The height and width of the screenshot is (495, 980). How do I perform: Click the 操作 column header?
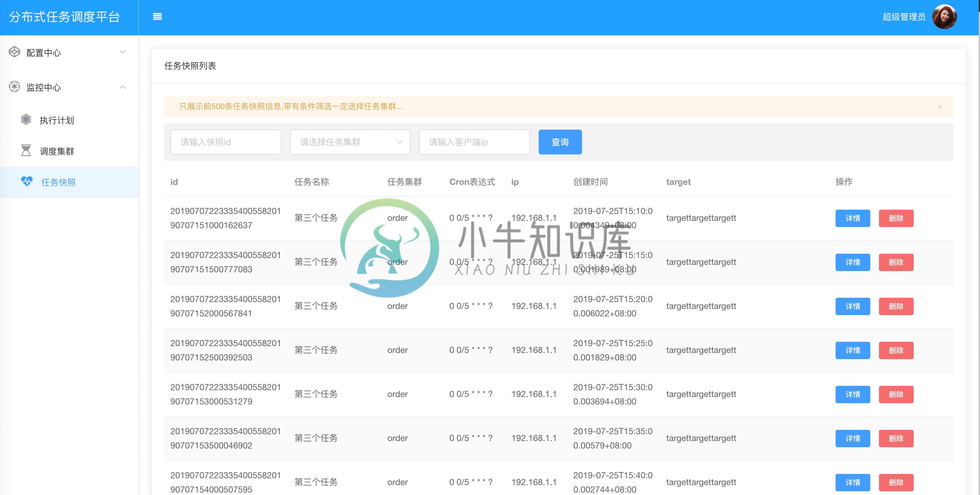click(844, 182)
